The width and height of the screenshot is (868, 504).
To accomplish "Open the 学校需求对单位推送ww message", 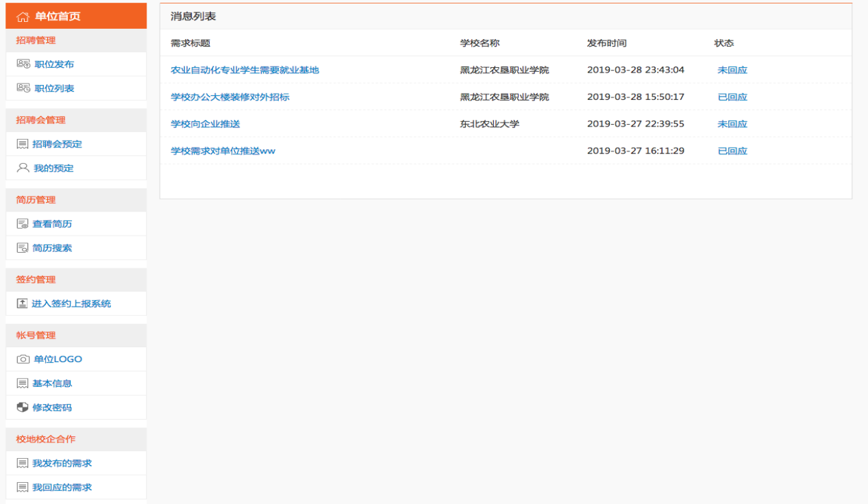I will (223, 151).
